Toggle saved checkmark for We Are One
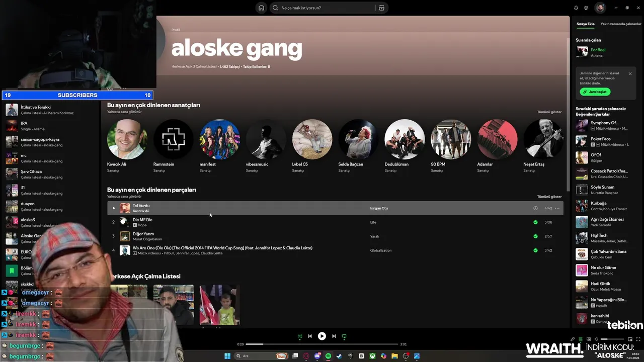Image resolution: width=644 pixels, height=362 pixels. (x=535, y=250)
